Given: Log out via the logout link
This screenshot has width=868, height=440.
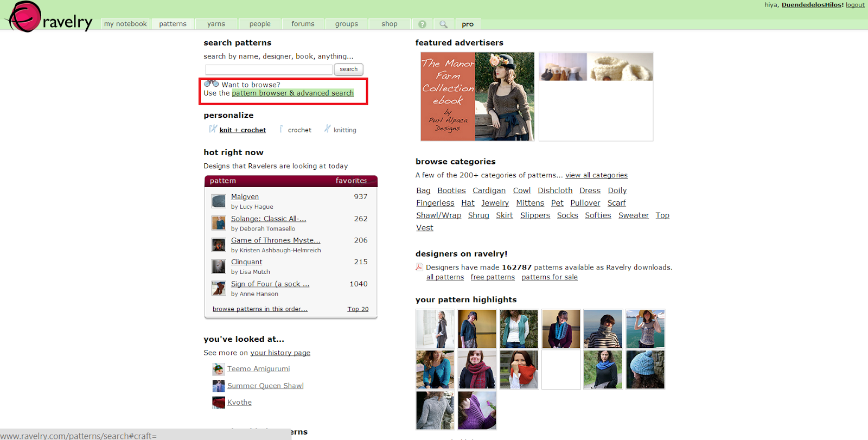Looking at the screenshot, I should coord(855,5).
